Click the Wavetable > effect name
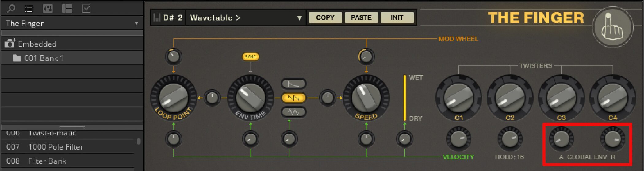The image size is (644, 171). [215, 18]
